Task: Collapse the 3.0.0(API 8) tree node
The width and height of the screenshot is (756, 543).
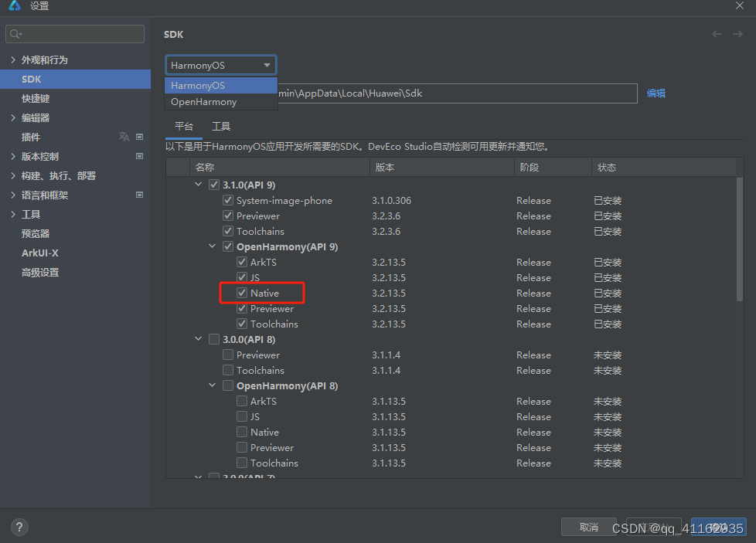Action: (x=198, y=339)
